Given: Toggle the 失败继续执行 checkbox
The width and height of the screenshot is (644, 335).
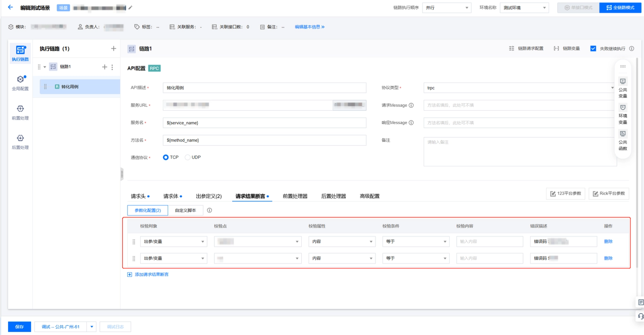Looking at the screenshot, I should click(593, 49).
